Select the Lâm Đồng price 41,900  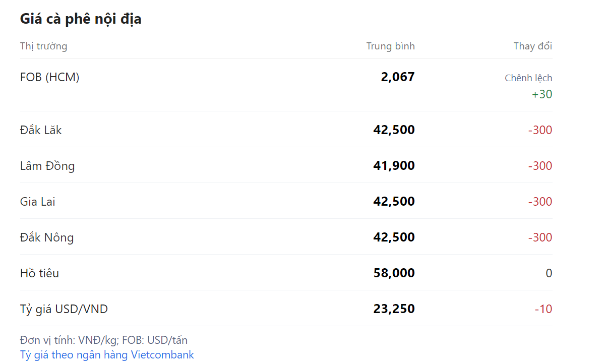click(x=394, y=166)
